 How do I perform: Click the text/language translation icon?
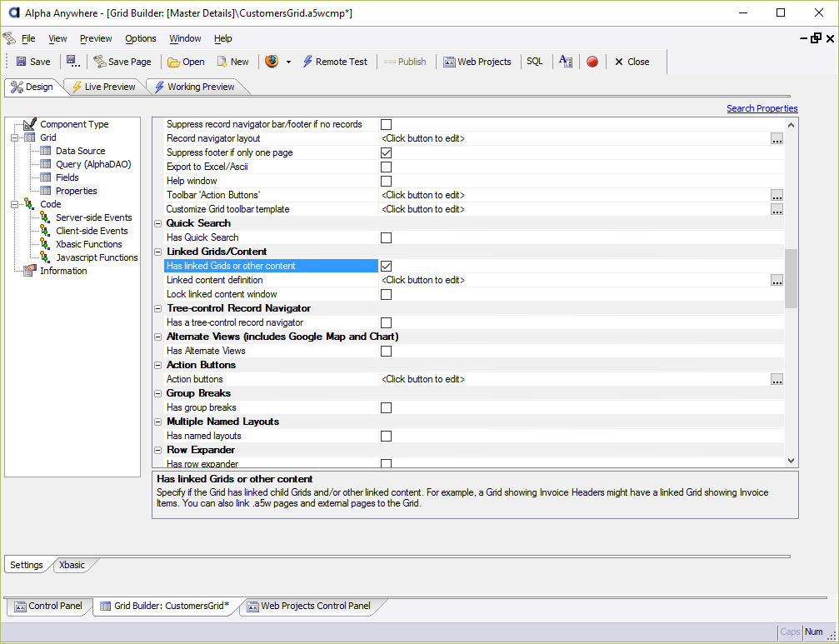click(566, 61)
